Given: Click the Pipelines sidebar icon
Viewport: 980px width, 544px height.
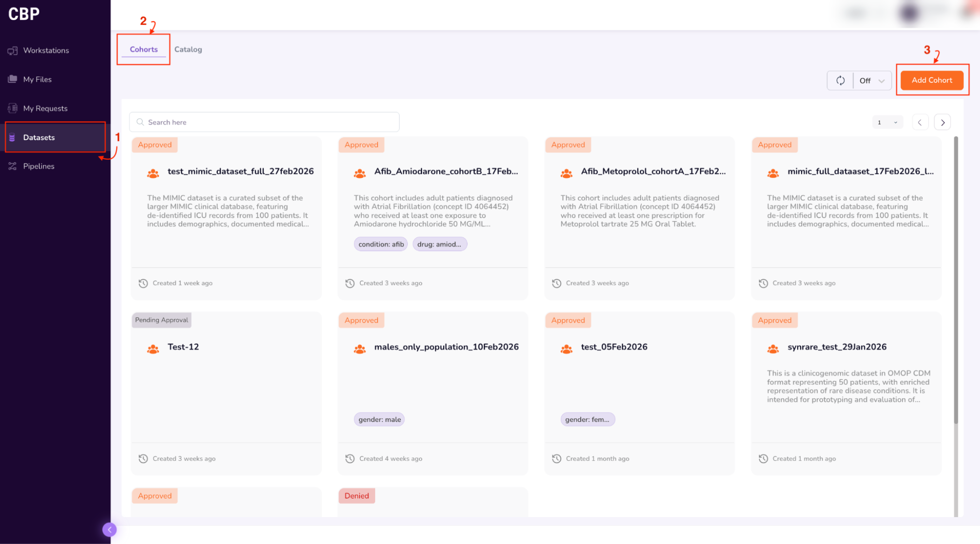Looking at the screenshot, I should coord(13,166).
